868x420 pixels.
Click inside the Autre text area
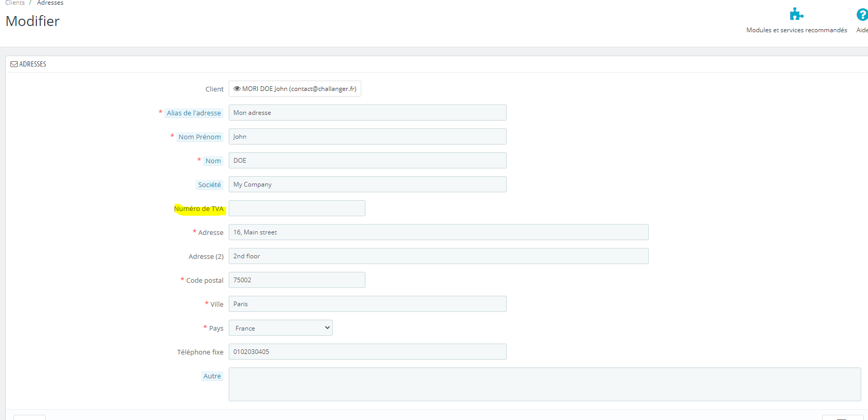(x=545, y=385)
